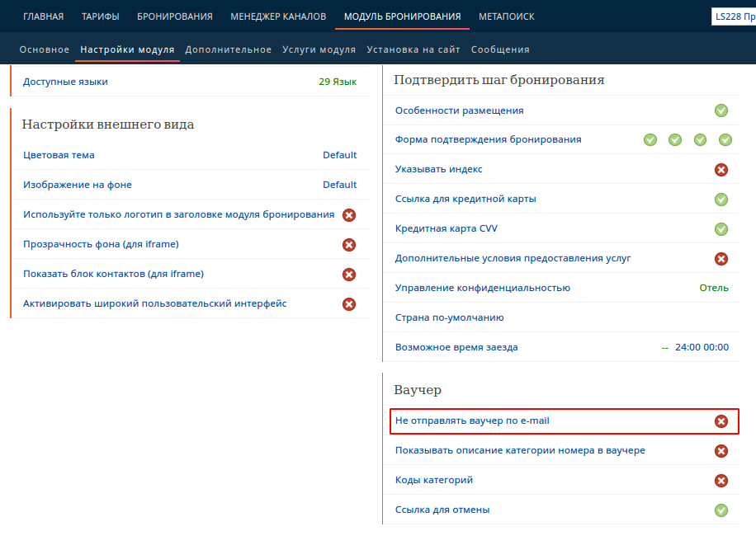This screenshot has height=550, width=756.
Task: Toggle green check for Кредитная карта CVV
Action: 721,229
